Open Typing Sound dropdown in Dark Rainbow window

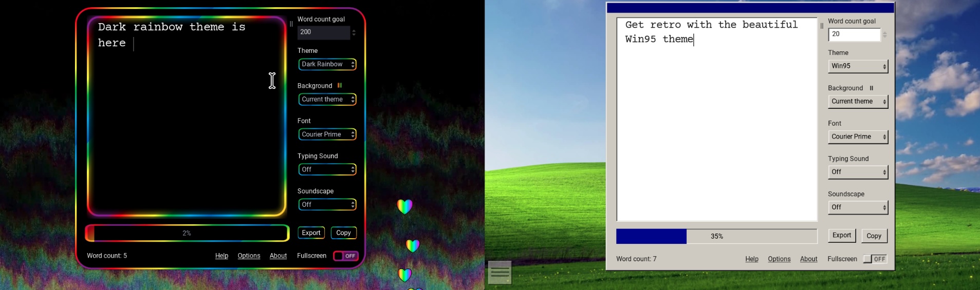click(x=327, y=169)
